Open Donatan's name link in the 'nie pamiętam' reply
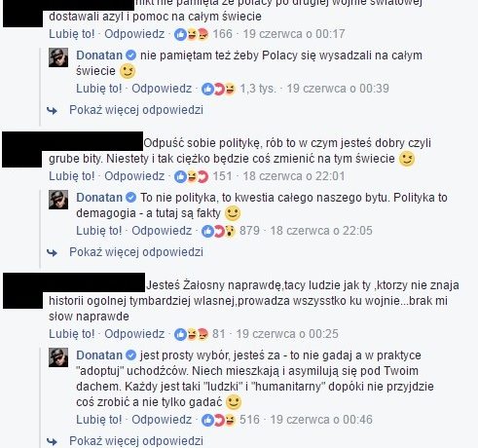The width and height of the screenshot is (478, 448). click(99, 56)
